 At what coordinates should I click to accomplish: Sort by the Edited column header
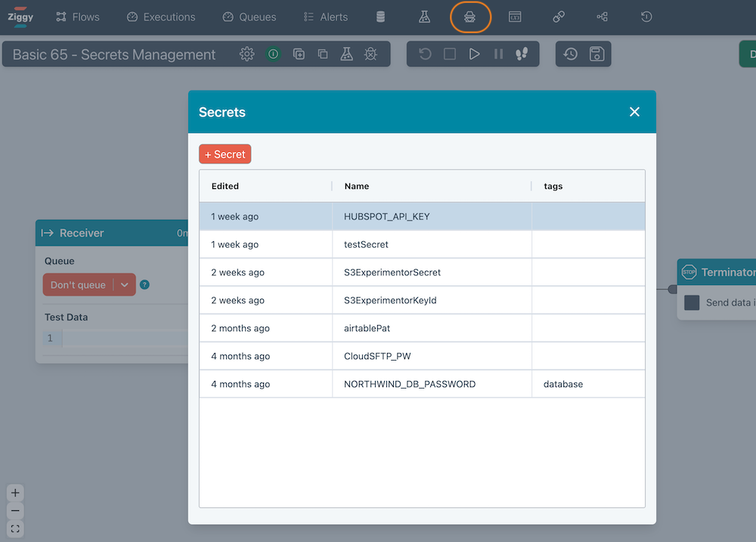click(x=225, y=186)
